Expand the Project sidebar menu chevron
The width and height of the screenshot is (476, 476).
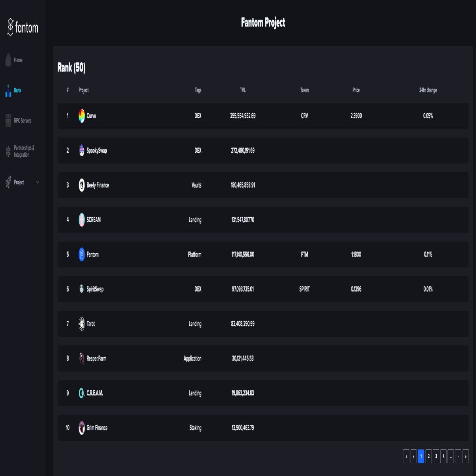pyautogui.click(x=38, y=182)
